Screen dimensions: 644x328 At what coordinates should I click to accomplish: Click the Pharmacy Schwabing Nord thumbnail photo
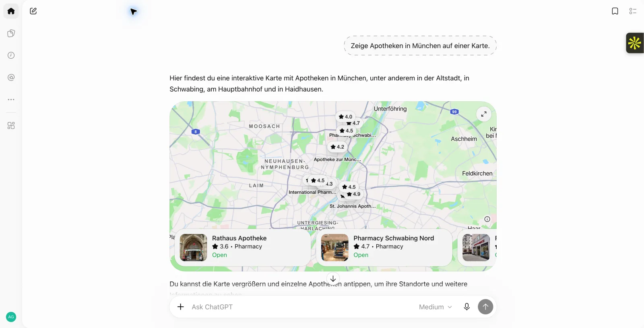(x=335, y=248)
